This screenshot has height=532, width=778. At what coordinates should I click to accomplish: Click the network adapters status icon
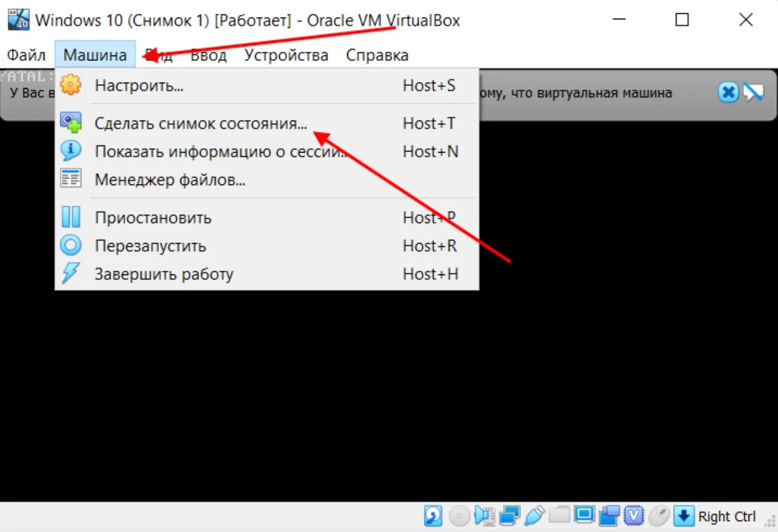point(510,516)
